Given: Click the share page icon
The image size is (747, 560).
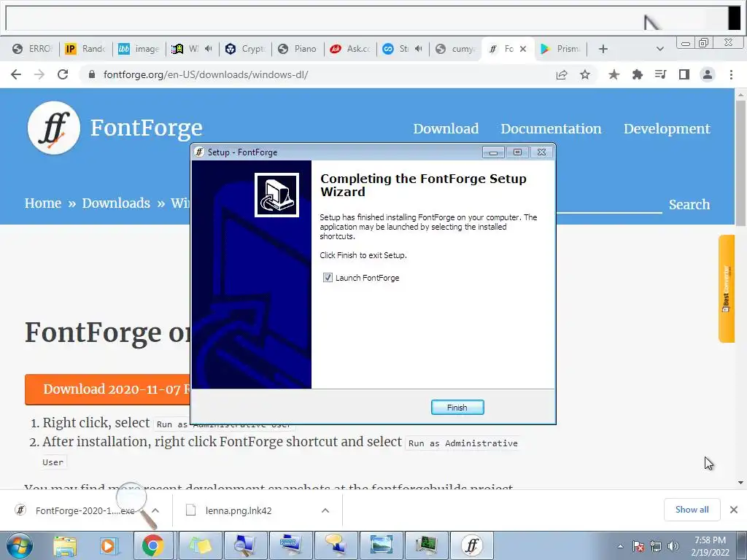Looking at the screenshot, I should pyautogui.click(x=562, y=75).
